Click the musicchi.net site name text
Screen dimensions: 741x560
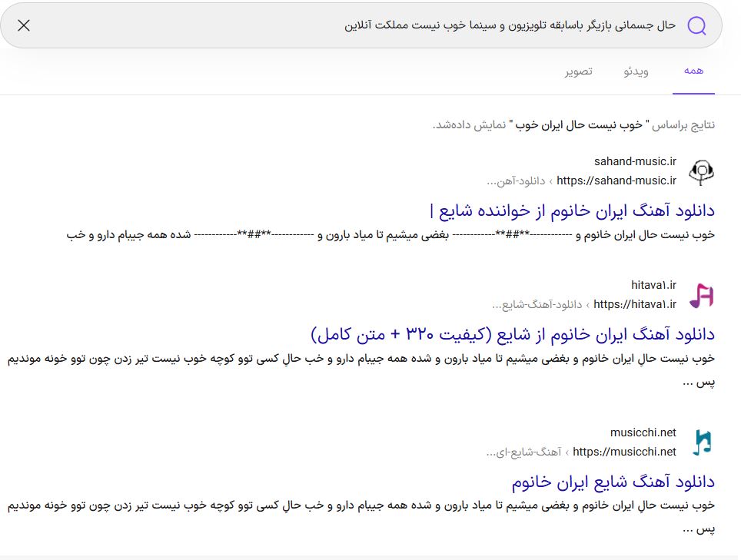(643, 432)
